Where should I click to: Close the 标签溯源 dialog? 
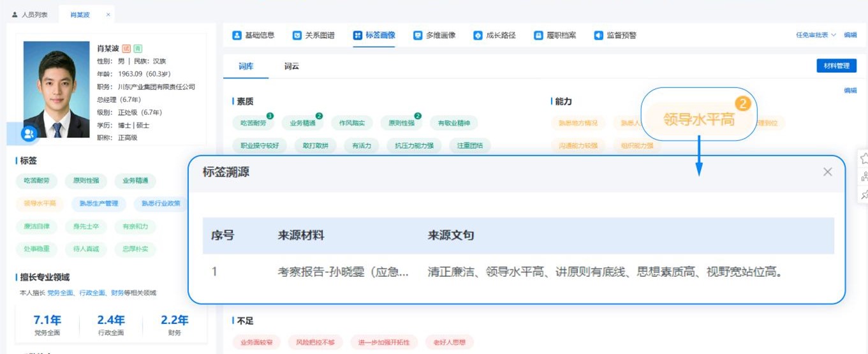pos(827,172)
